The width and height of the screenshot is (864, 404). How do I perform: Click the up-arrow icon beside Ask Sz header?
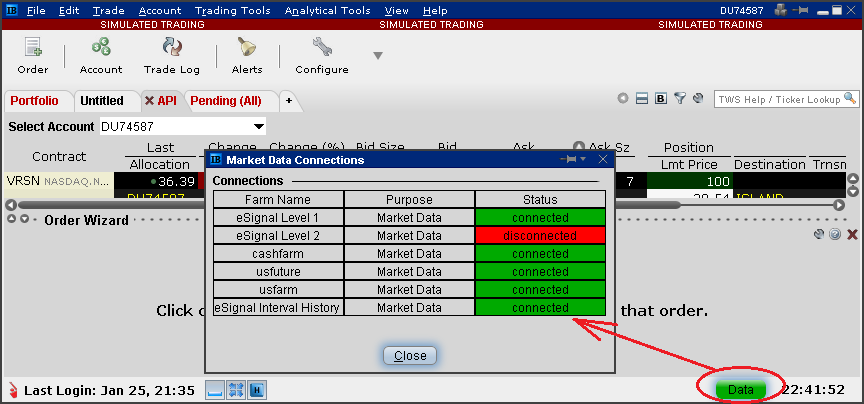pos(579,147)
